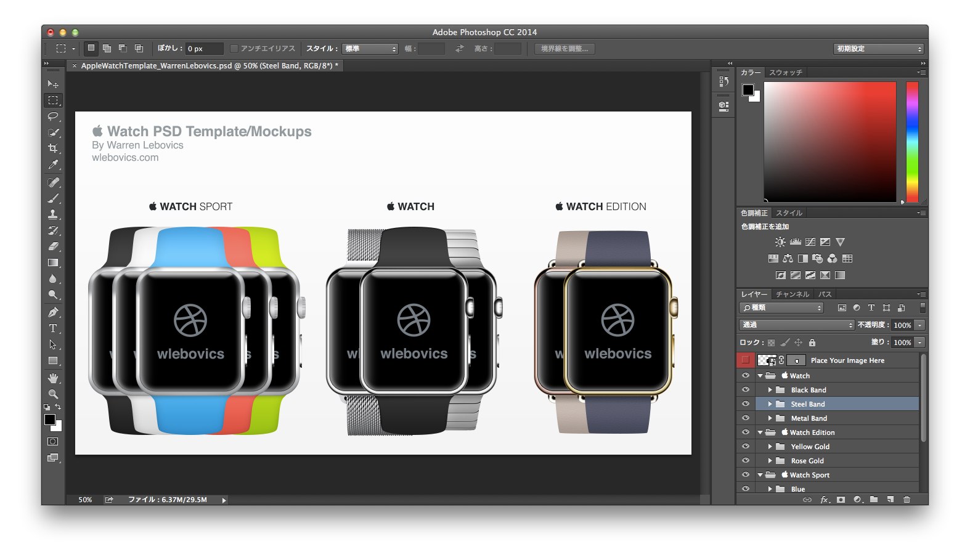This screenshot has height=560, width=970.
Task: Add a Photo Filter adjustment
Action: coord(818,259)
